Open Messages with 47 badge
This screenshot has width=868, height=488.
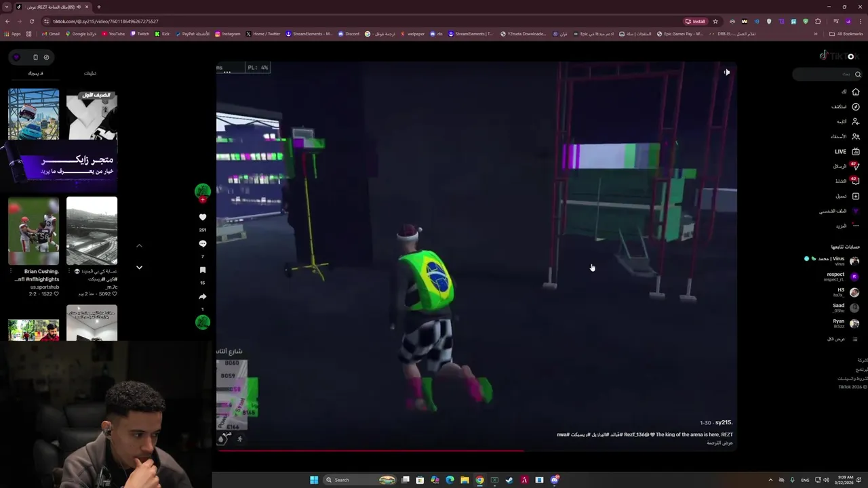pyautogui.click(x=848, y=166)
